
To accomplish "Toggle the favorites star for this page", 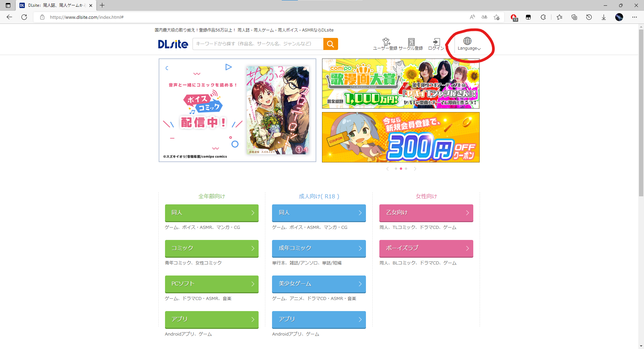I will click(x=496, y=17).
